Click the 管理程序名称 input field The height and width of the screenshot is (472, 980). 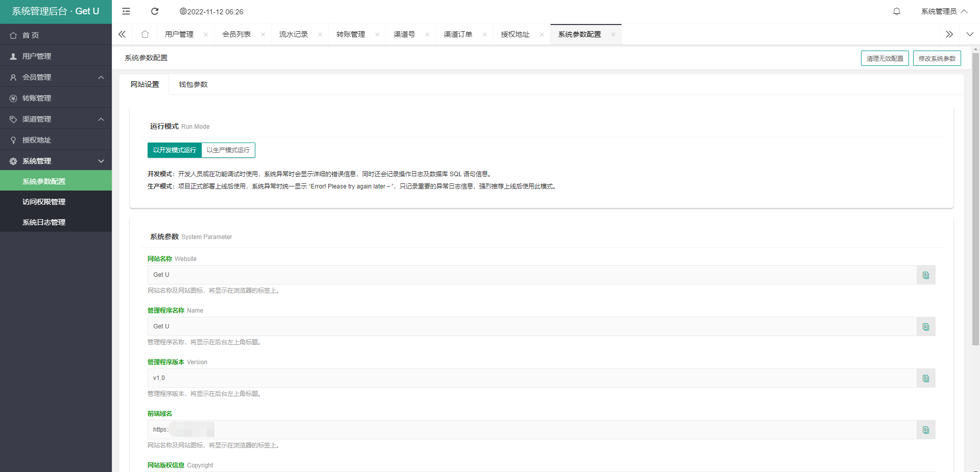(x=531, y=326)
